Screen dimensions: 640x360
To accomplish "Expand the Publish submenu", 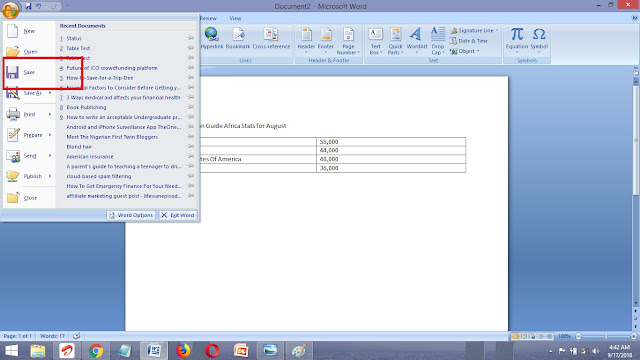I will (x=50, y=176).
